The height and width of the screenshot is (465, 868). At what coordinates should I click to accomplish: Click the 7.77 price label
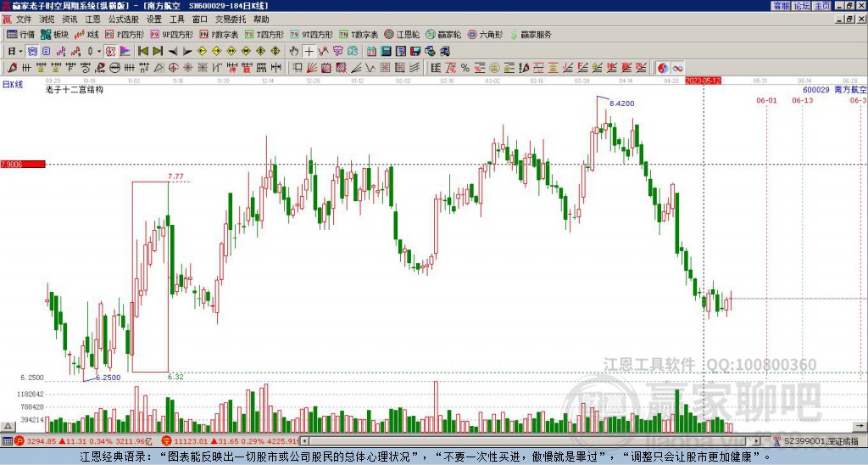[175, 176]
